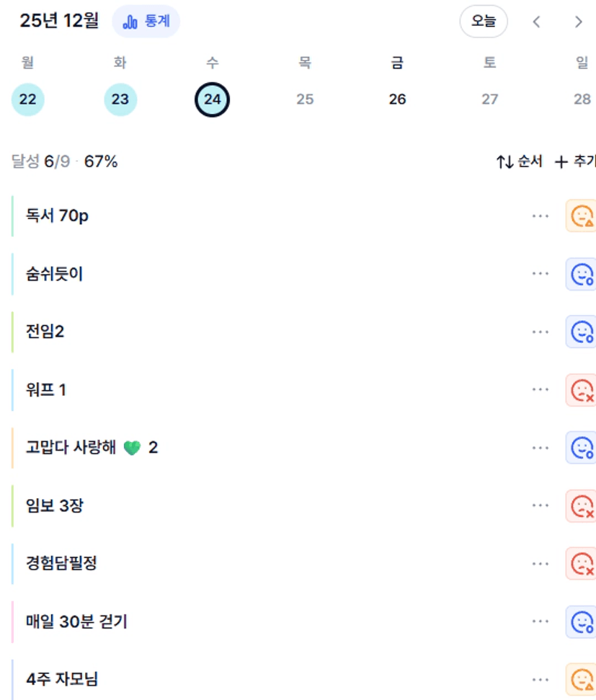Open more options for 고맙다 사랑해
This screenshot has height=700, width=596.
point(540,448)
